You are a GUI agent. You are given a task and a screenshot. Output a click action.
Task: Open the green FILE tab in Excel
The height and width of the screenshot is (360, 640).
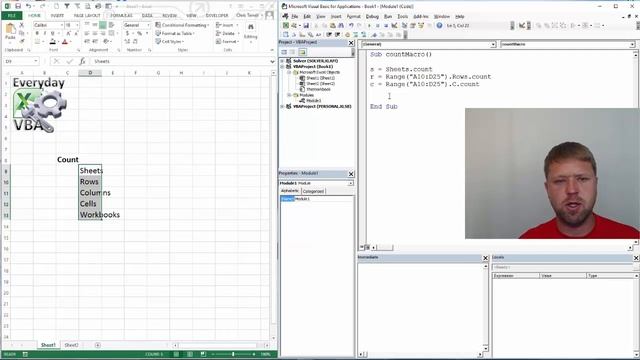click(11, 16)
